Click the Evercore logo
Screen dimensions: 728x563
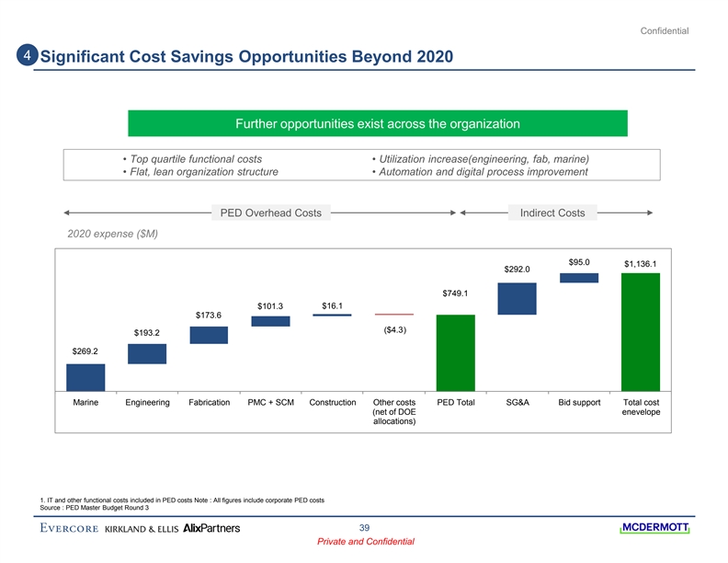click(x=70, y=529)
